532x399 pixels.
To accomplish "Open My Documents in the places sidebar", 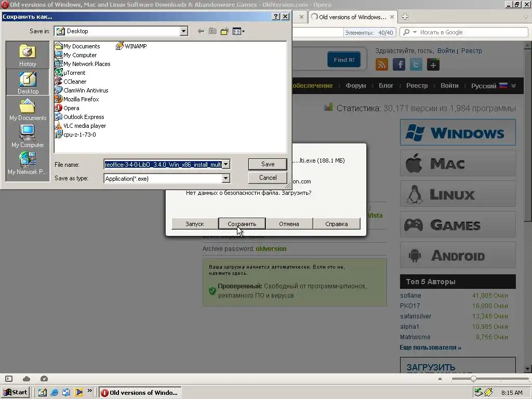I will pyautogui.click(x=28, y=110).
